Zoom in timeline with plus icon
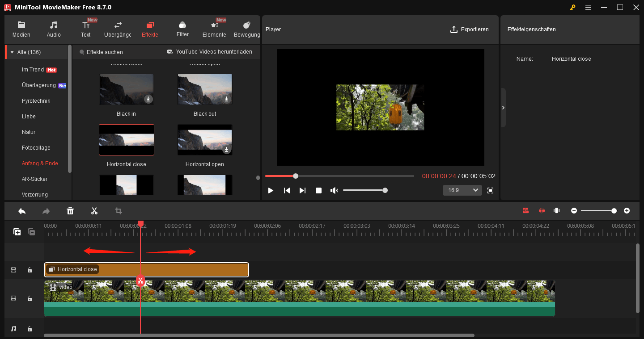The height and width of the screenshot is (339, 644). [627, 211]
